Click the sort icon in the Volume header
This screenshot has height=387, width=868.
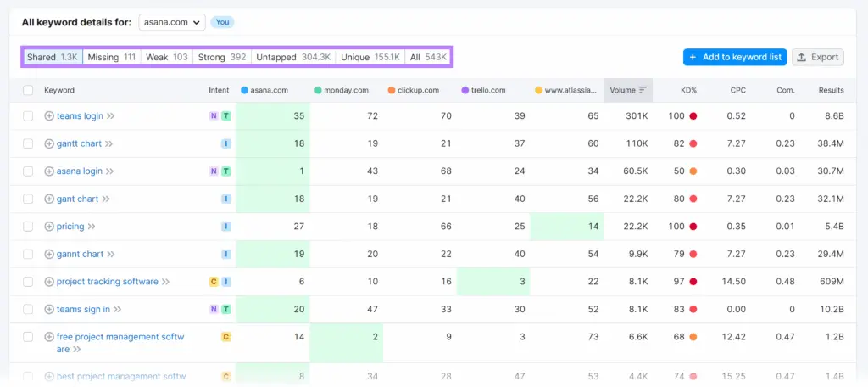tap(643, 90)
